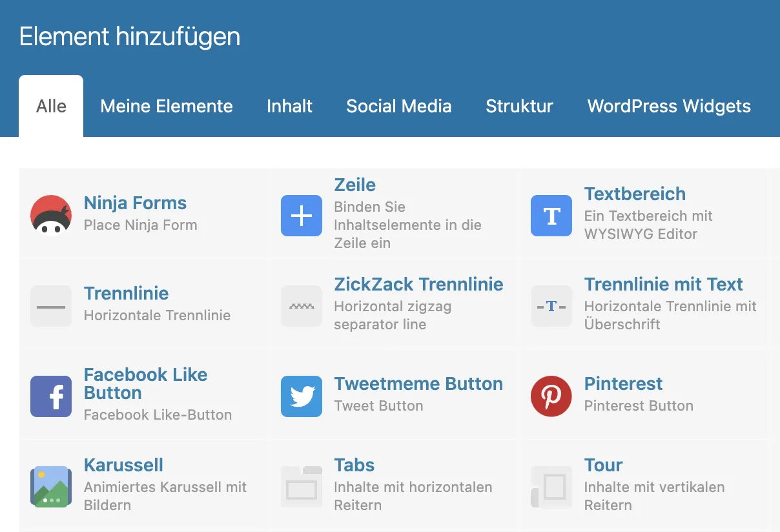The height and width of the screenshot is (532, 780).
Task: Select the Tour element icon
Action: coord(551,487)
